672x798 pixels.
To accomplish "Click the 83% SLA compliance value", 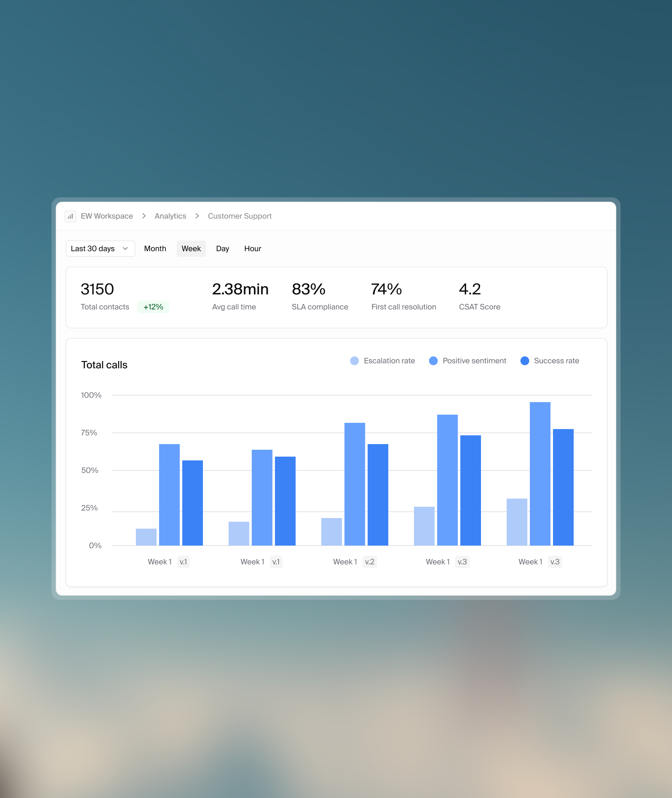I will pos(308,289).
